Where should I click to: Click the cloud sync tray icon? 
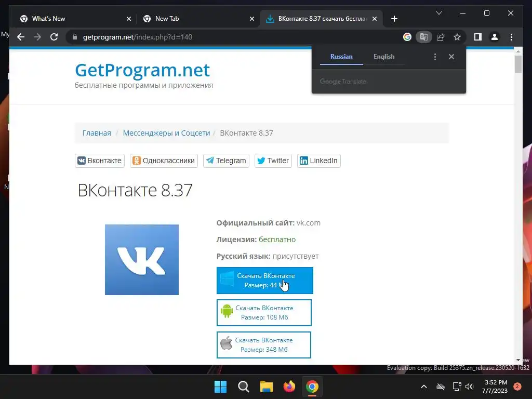pyautogui.click(x=441, y=387)
